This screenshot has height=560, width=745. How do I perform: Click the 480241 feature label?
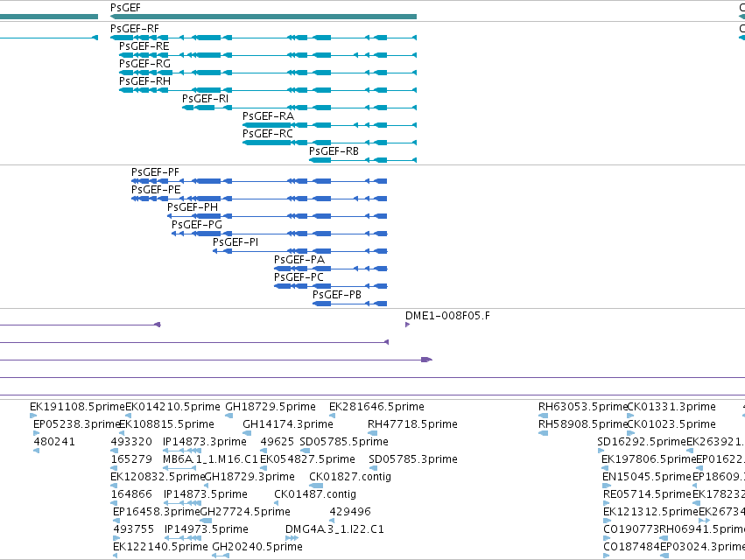click(54, 442)
